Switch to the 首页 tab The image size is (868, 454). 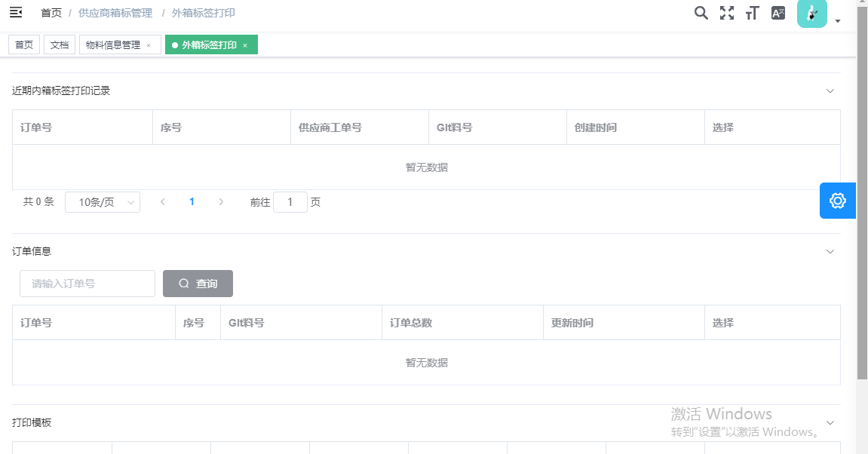pyautogui.click(x=24, y=45)
